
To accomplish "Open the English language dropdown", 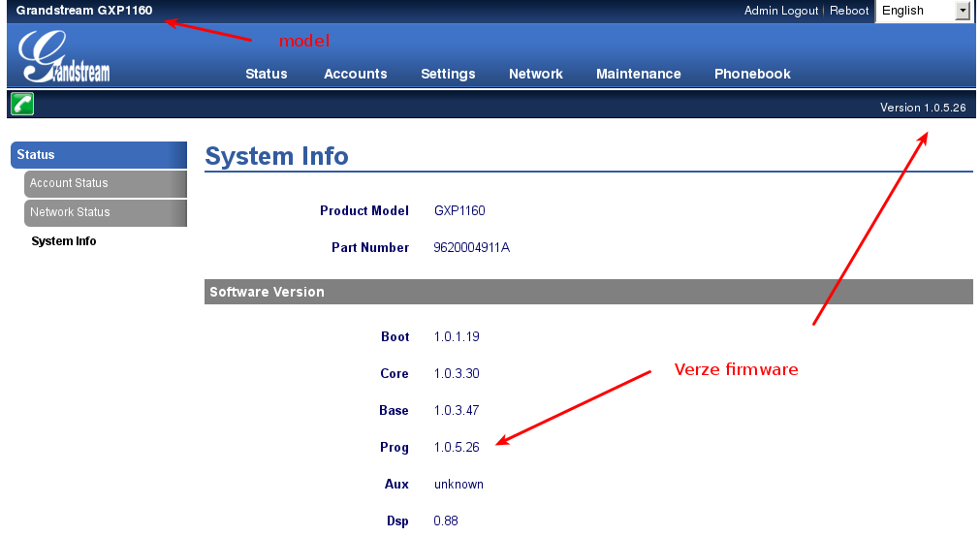I will [x=923, y=11].
